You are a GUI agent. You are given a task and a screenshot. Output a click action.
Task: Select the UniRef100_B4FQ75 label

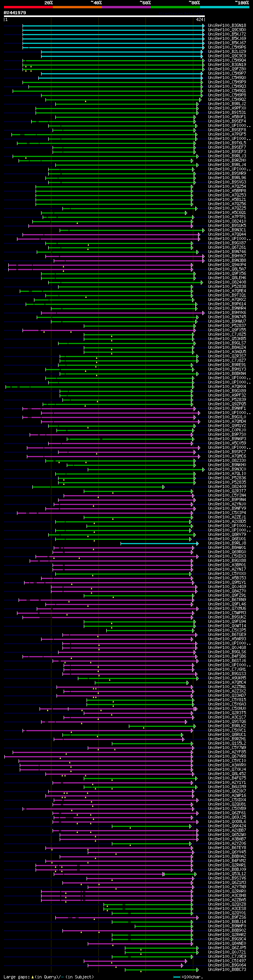[227, 778]
